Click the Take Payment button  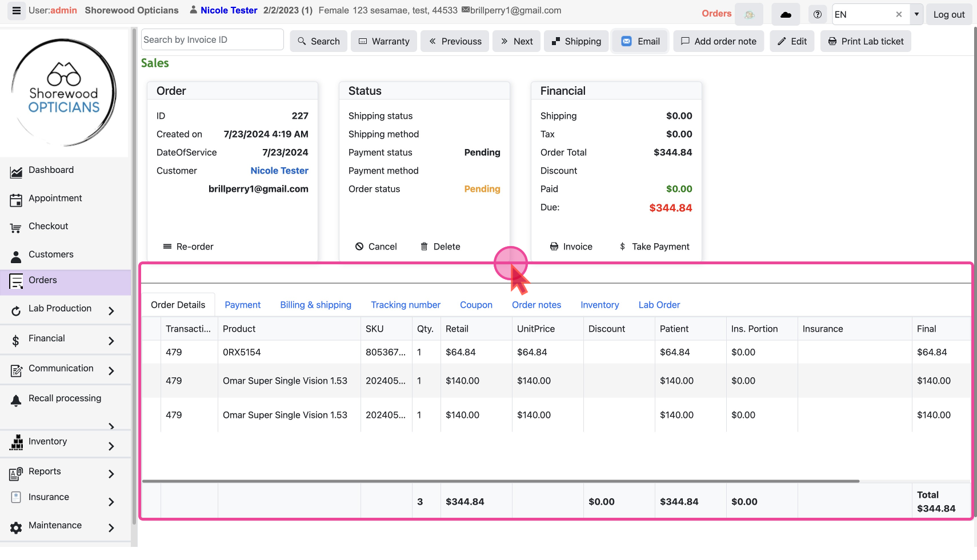coord(654,247)
